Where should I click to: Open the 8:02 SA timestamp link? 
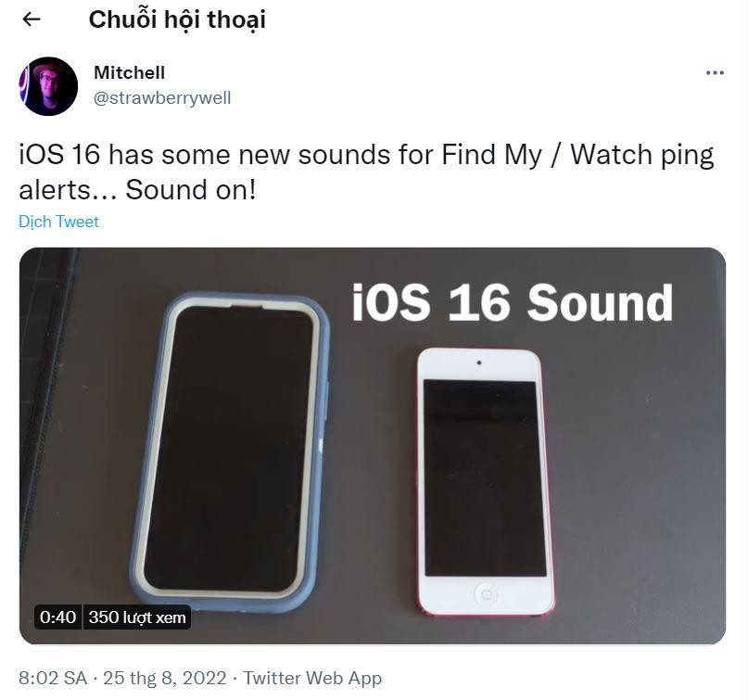click(x=53, y=678)
